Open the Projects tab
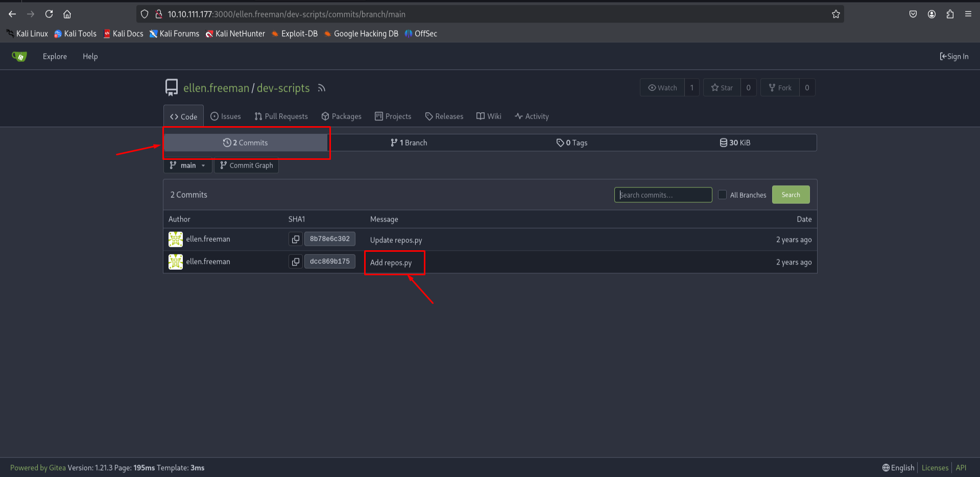Screen dimensions: 980x477 393,116
